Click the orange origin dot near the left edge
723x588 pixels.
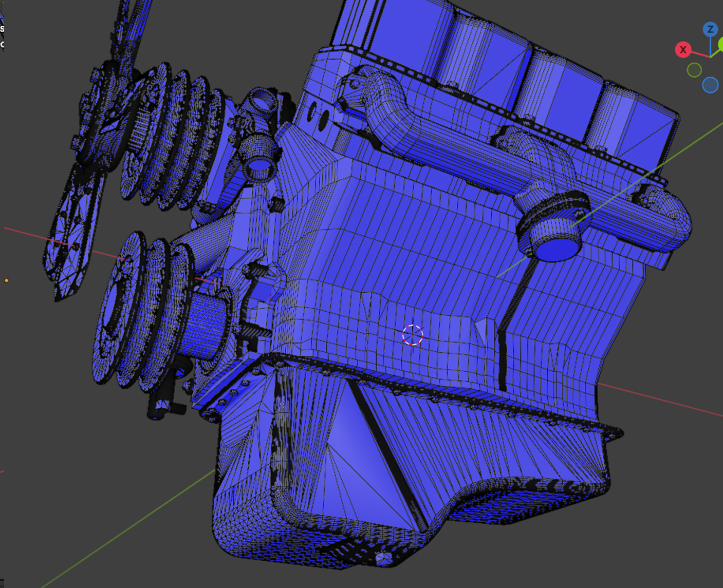tap(7, 280)
